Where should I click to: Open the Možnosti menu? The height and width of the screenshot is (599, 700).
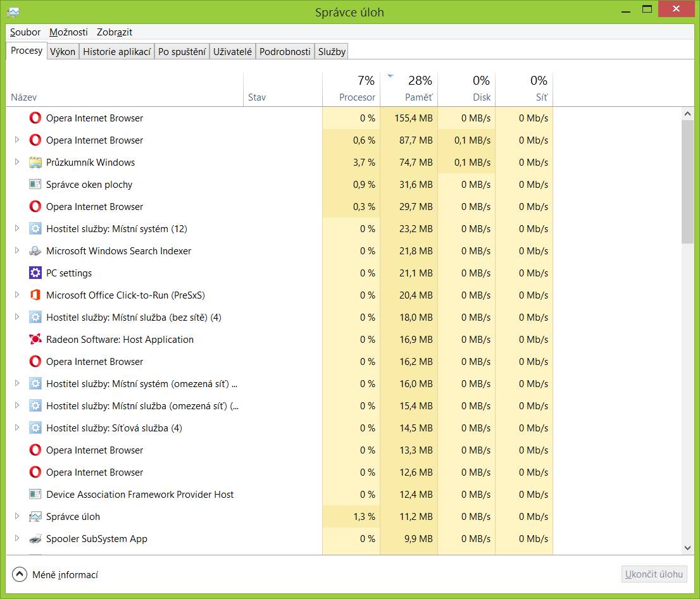pyautogui.click(x=68, y=32)
